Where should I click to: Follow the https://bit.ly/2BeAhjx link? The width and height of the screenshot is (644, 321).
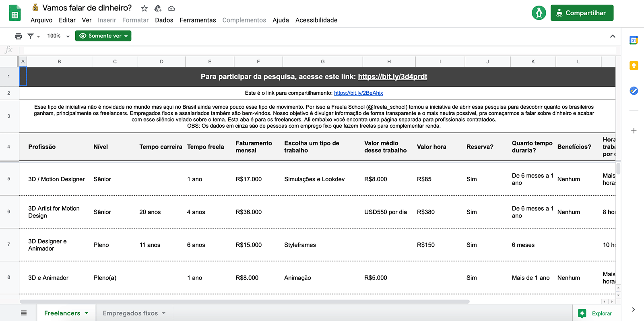(x=358, y=93)
